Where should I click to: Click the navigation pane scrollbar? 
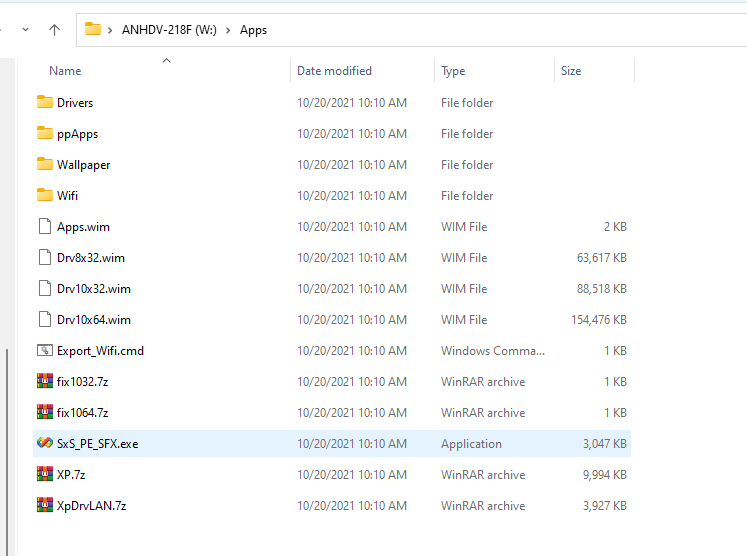coord(7,451)
